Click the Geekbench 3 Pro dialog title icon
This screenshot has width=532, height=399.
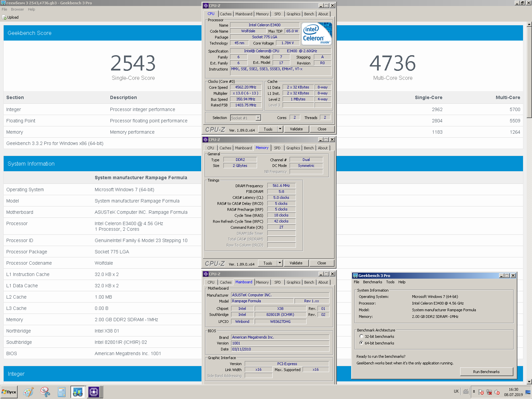355,276
